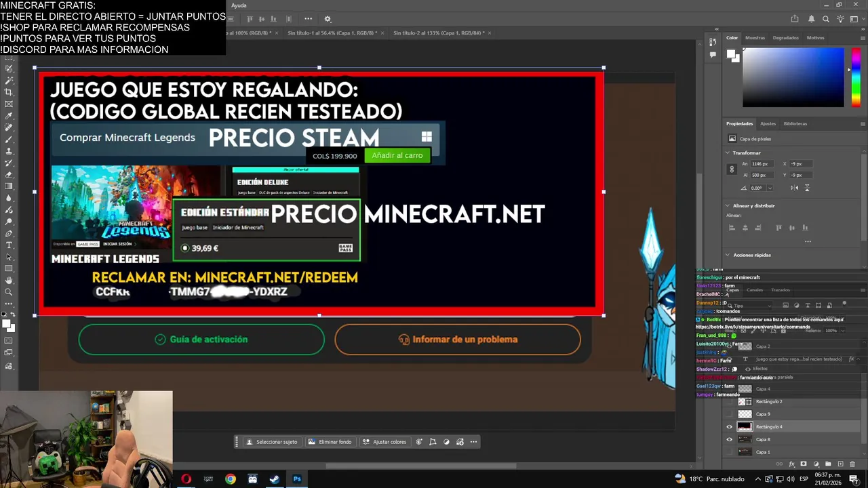Select the Horizontal Type tool
868x488 pixels.
tap(9, 245)
